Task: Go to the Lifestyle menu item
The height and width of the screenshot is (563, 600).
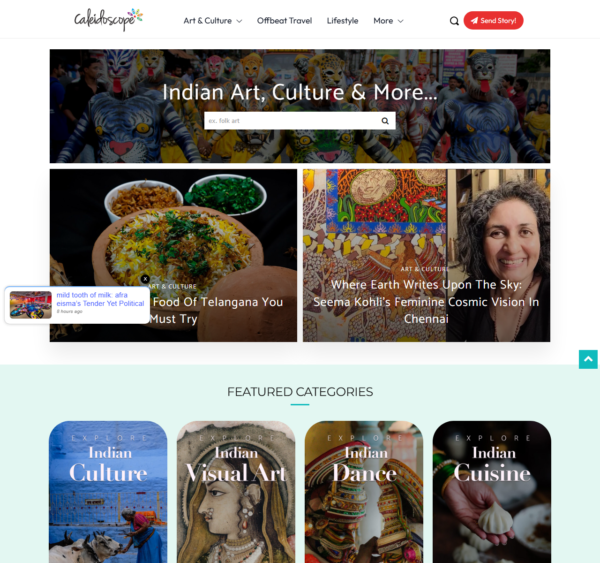Action: (342, 21)
